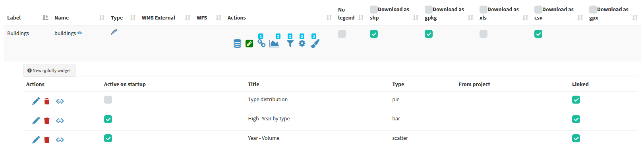Uncheck shp download for Buildings row
The width and height of the screenshot is (644, 159).
coord(374,34)
